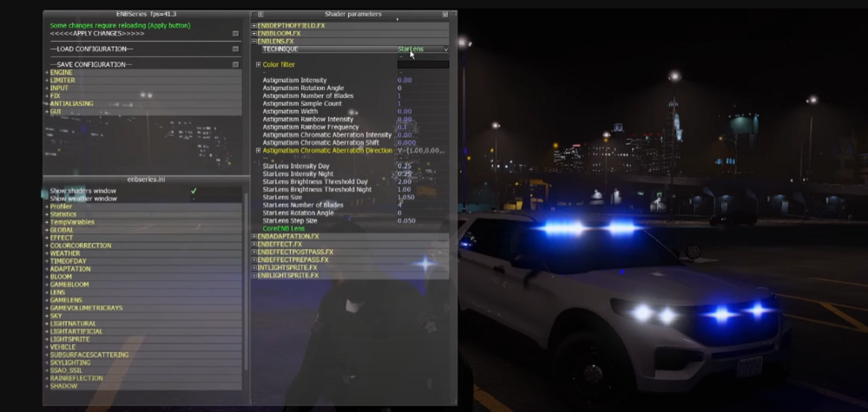The image size is (868, 412).
Task: Expand Astigmatism Chromatic Aberration Direction
Action: (x=259, y=150)
